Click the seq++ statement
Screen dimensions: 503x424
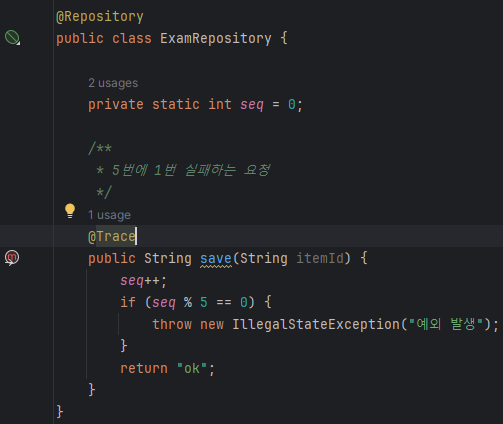143,281
